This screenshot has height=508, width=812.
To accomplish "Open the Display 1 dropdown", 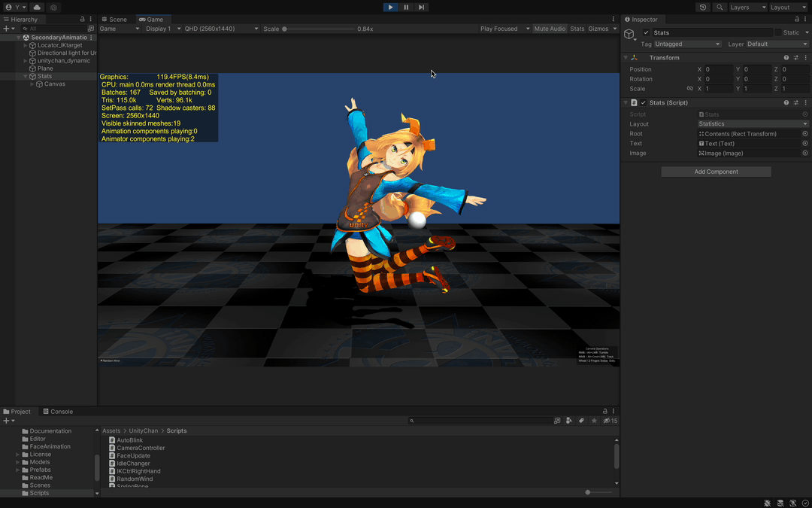I will pyautogui.click(x=162, y=29).
